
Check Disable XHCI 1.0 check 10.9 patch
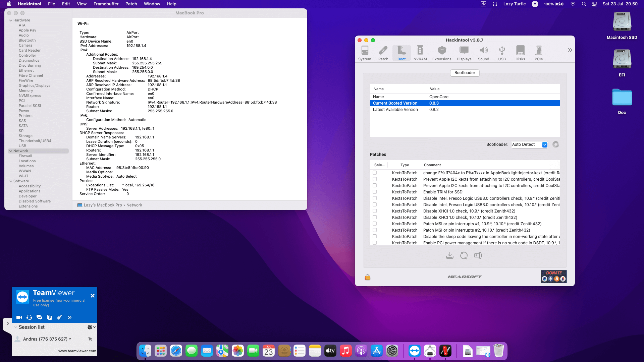[375, 211]
